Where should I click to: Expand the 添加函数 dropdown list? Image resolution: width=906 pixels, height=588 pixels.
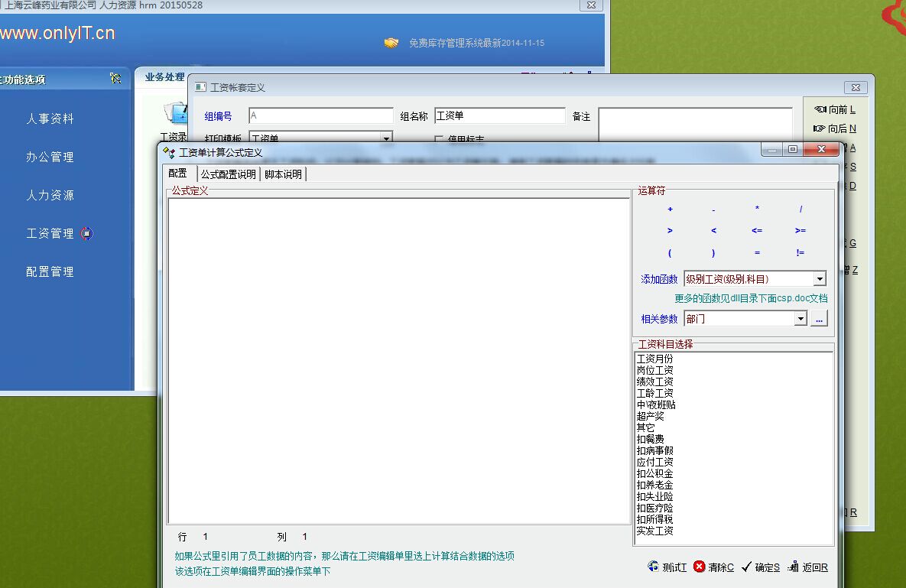tap(819, 279)
